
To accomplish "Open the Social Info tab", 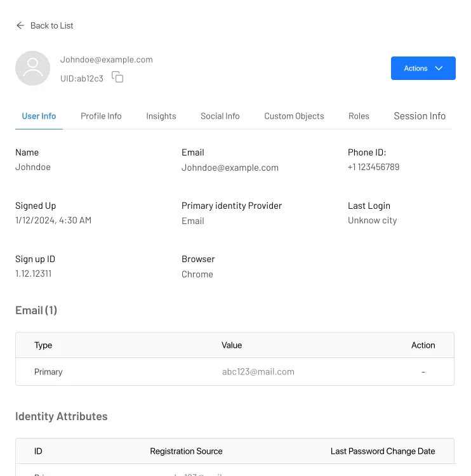I will [x=220, y=116].
